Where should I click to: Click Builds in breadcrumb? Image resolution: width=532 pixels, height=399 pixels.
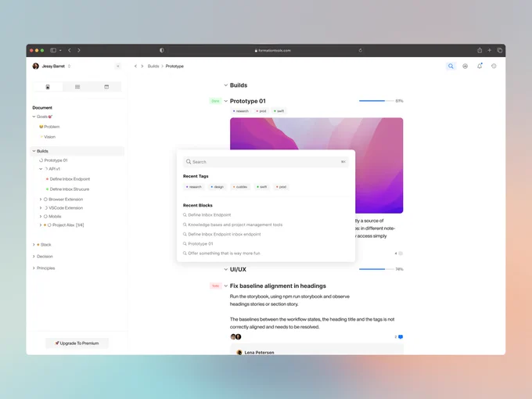(x=153, y=66)
